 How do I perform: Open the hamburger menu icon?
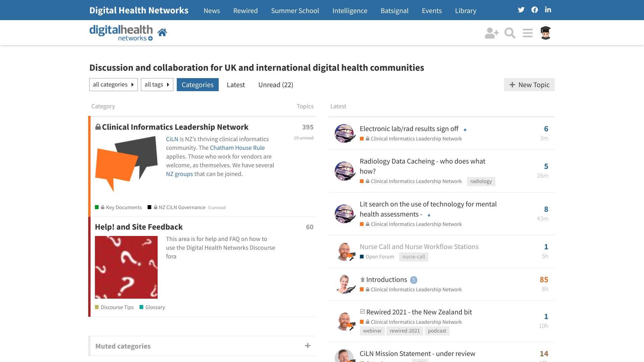pyautogui.click(x=528, y=33)
